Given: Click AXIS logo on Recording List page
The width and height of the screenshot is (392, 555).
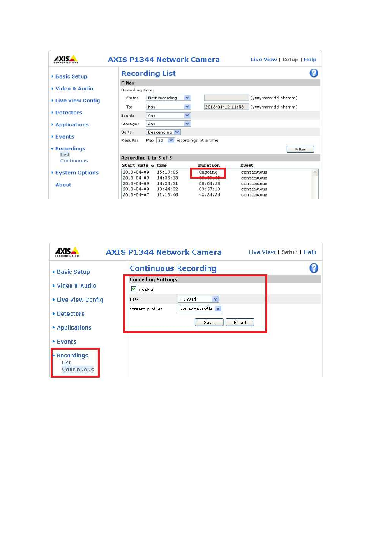Looking at the screenshot, I should tap(66, 59).
